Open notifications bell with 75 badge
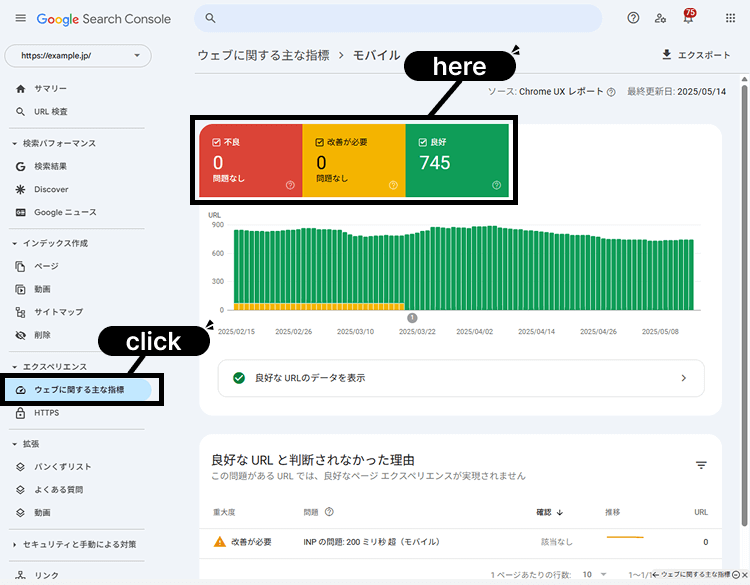The image size is (750, 585). click(x=688, y=19)
